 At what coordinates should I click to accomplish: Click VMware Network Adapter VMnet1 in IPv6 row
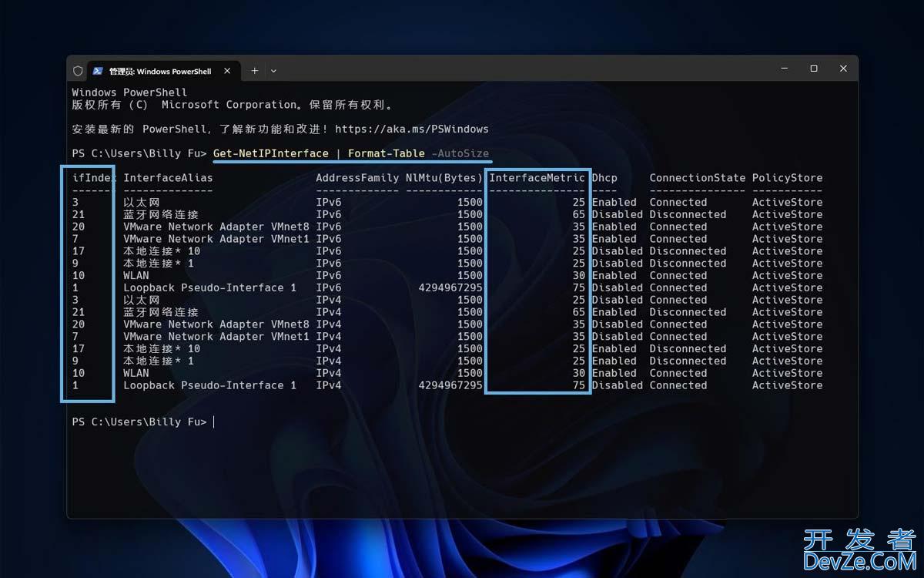(216, 239)
